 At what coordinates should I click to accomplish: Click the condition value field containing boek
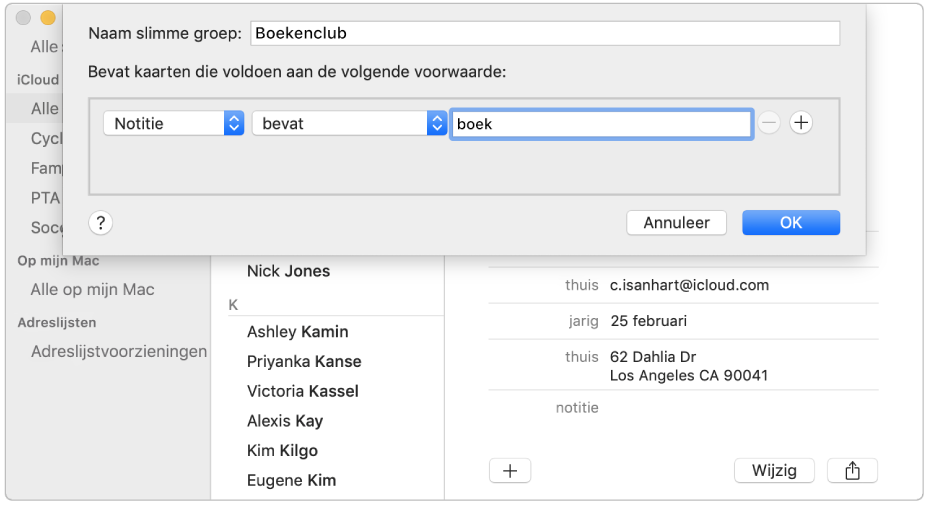[601, 124]
